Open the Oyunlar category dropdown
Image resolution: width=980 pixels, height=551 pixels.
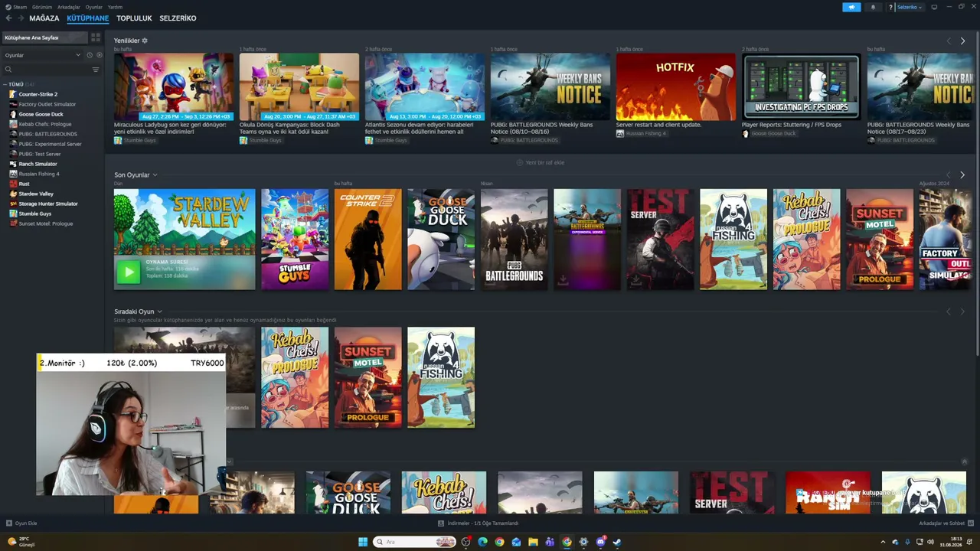pyautogui.click(x=42, y=55)
